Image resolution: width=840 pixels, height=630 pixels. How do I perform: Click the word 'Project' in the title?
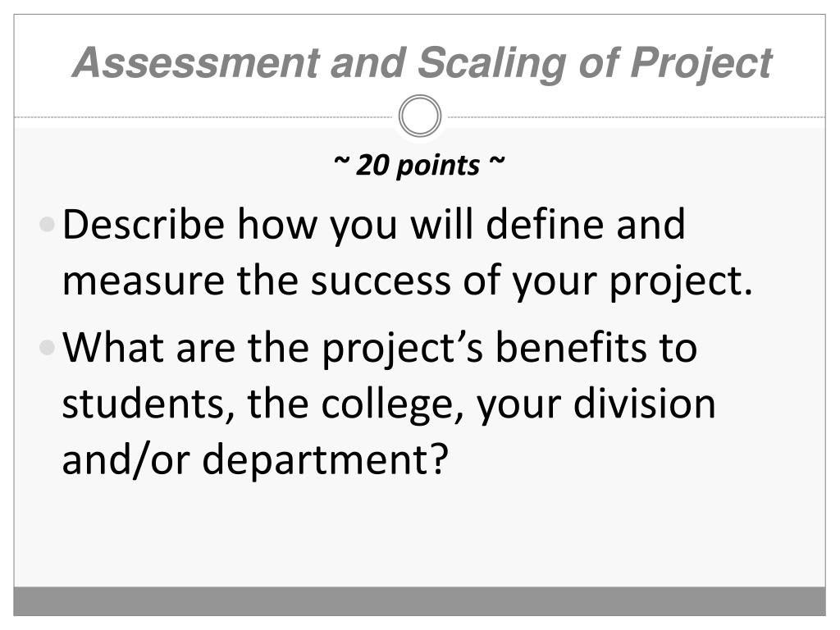(701, 64)
